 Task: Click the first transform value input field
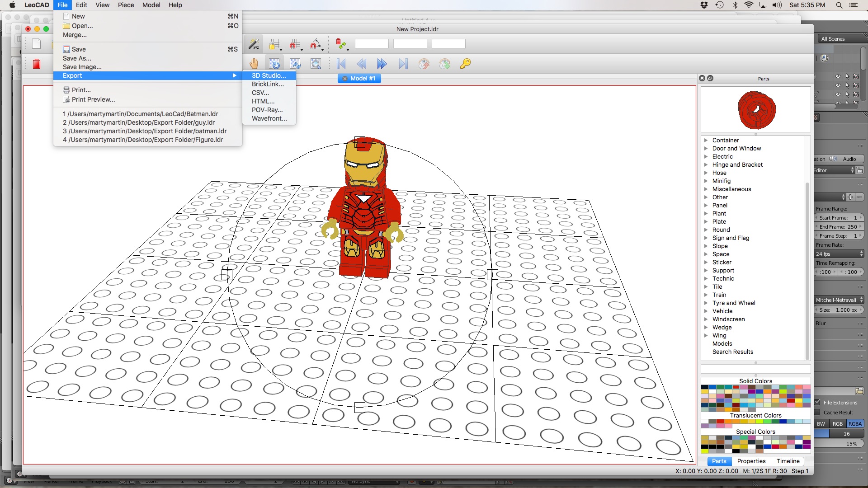click(x=372, y=44)
